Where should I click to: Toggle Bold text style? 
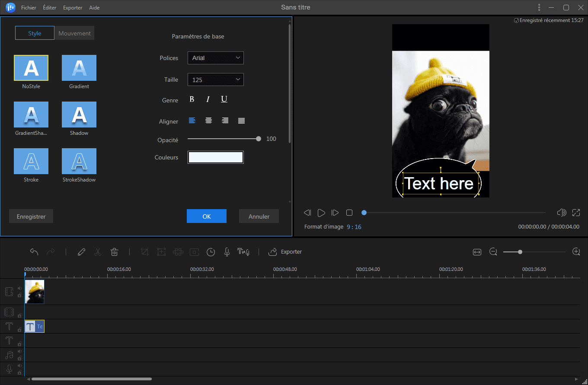tap(192, 99)
